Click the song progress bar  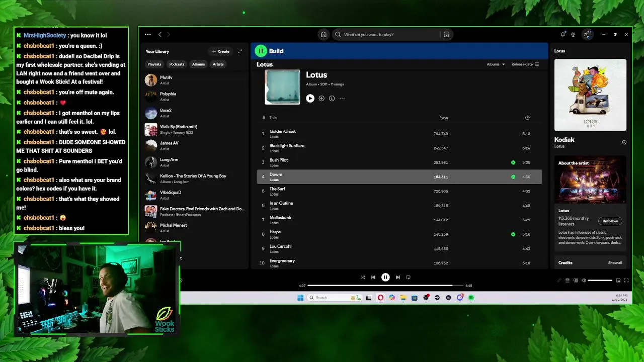(x=385, y=286)
